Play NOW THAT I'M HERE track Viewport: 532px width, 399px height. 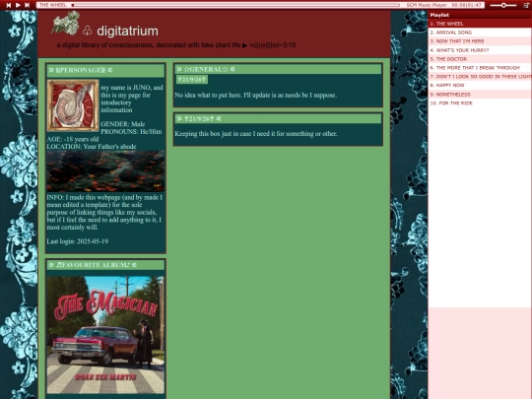480,41
